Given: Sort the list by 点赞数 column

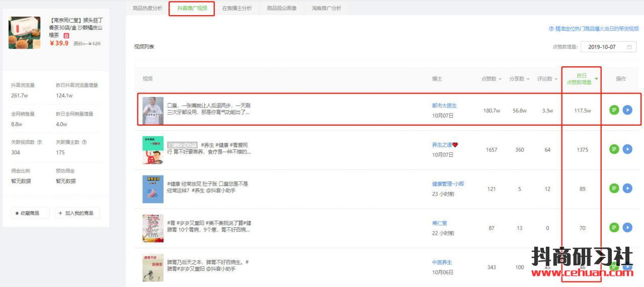Looking at the screenshot, I should click(492, 79).
